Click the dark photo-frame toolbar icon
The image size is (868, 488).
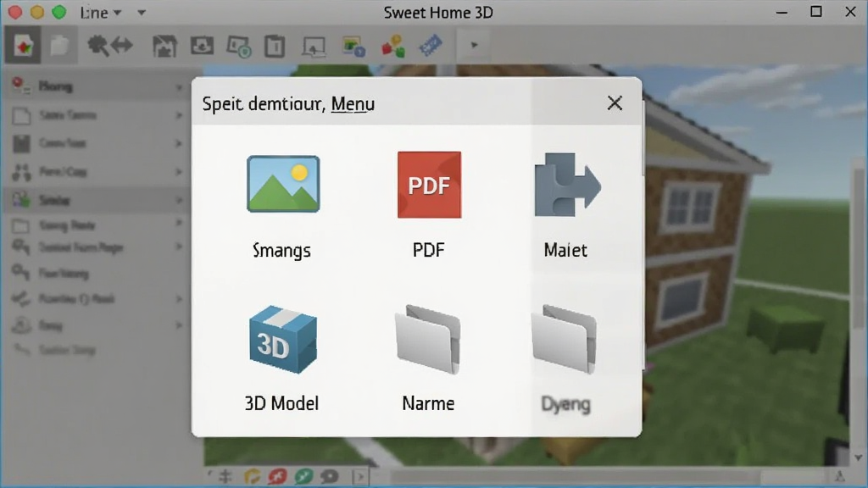[202, 46]
